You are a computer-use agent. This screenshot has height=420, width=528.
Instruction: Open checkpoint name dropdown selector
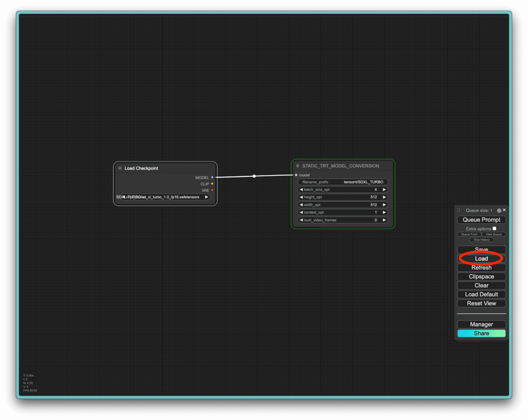(x=165, y=197)
